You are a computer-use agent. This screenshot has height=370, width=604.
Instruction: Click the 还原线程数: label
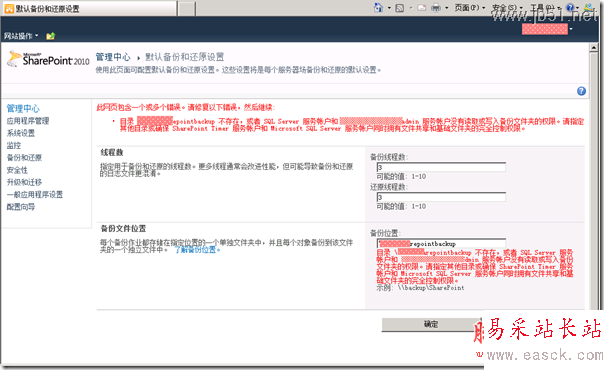[389, 187]
